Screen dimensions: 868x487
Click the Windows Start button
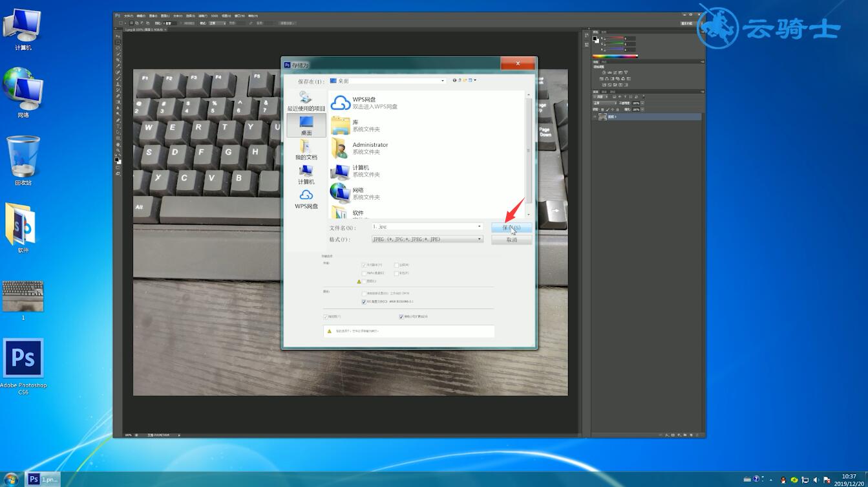click(x=11, y=479)
